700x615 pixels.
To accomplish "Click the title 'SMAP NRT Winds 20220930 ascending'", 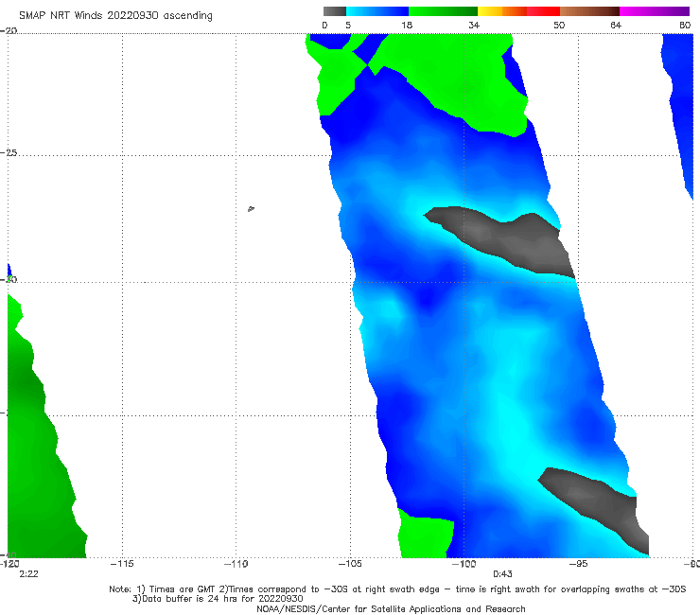I will 115,15.
